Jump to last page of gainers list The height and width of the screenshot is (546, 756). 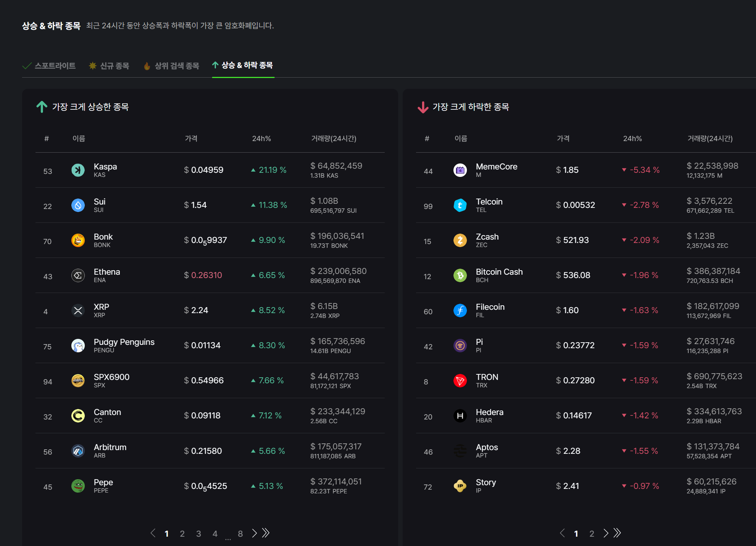(x=266, y=533)
